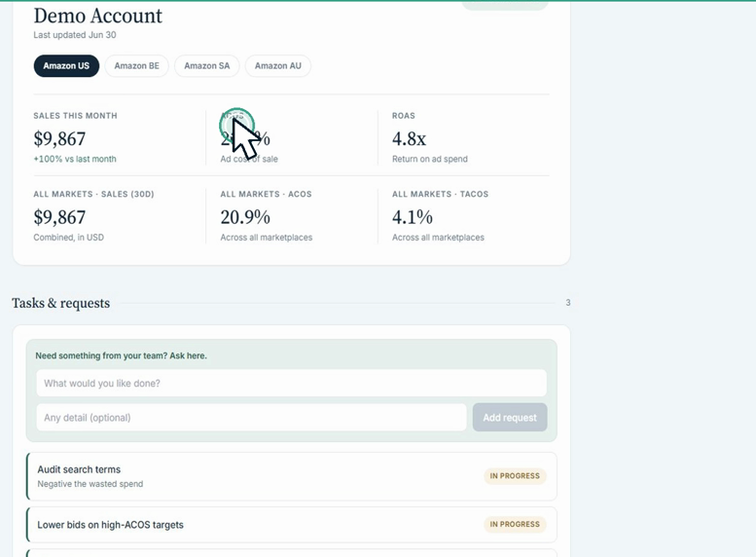Click the 'Combined, in USD' caption
Viewport: 756px width, 557px height.
[x=68, y=238]
